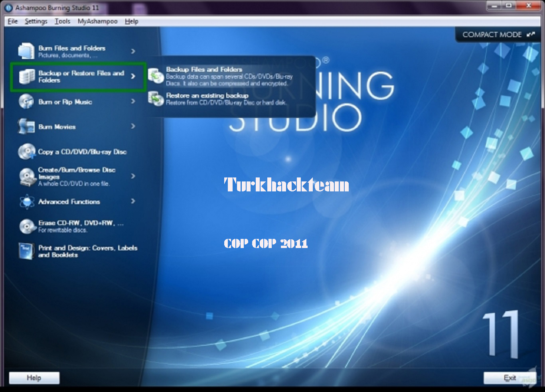Click 'Backup data can span several CDs' description
This screenshot has height=392, width=545.
229,80
